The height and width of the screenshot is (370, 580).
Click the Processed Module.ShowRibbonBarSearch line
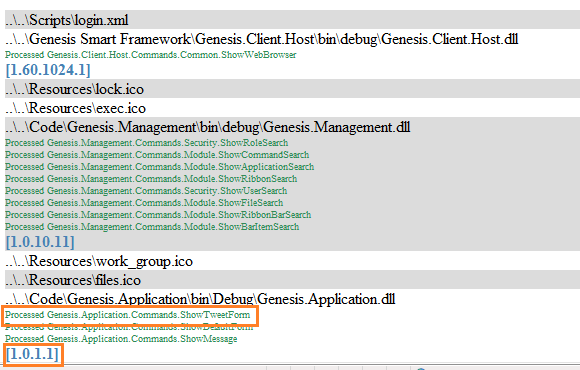point(158,215)
